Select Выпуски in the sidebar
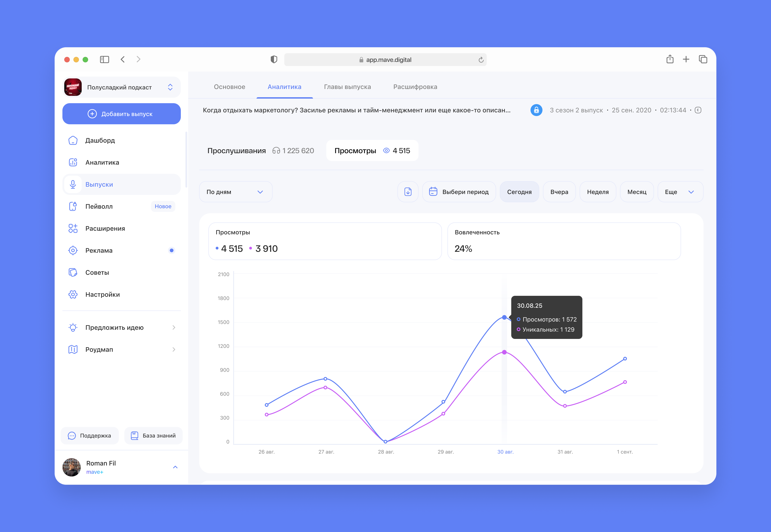This screenshot has height=532, width=771. click(x=121, y=184)
